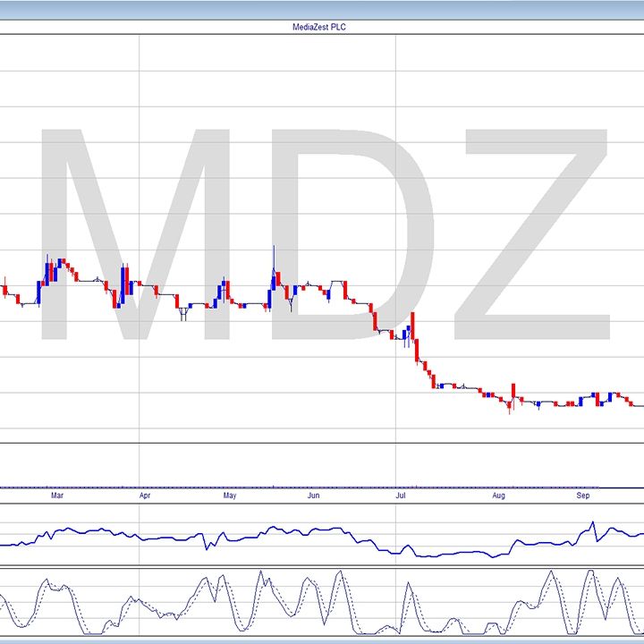
Task: Click the MediaZest PLC chart title
Action: [x=321, y=27]
